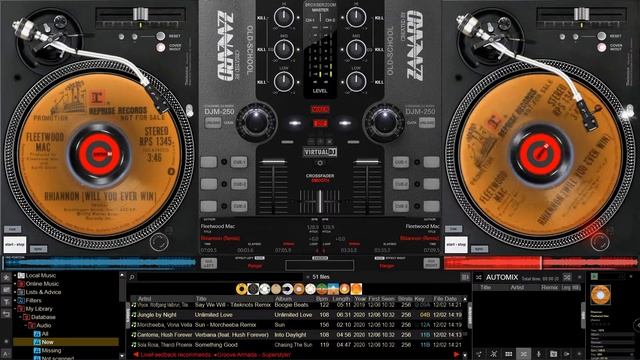Click left deck pitch slider handle
Screen dimensions: 640x360
[x=140, y=14]
